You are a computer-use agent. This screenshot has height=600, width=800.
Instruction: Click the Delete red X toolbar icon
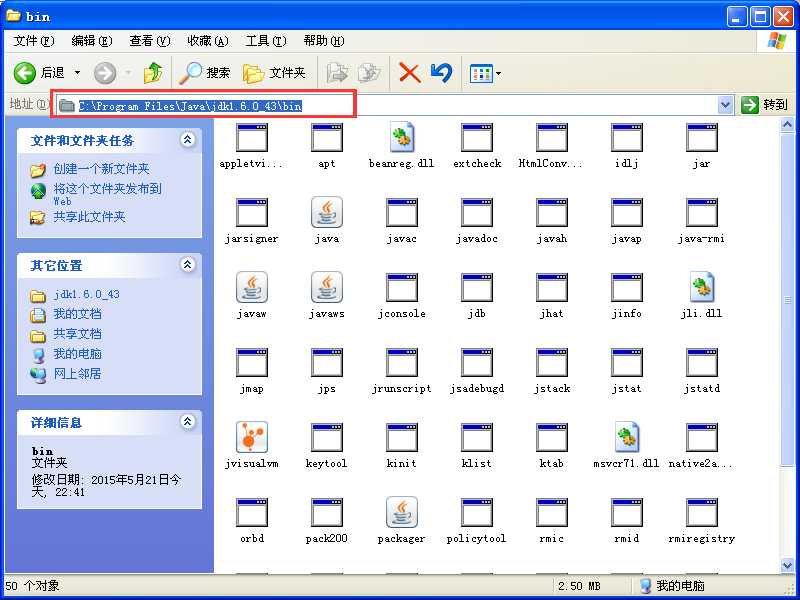click(410, 73)
